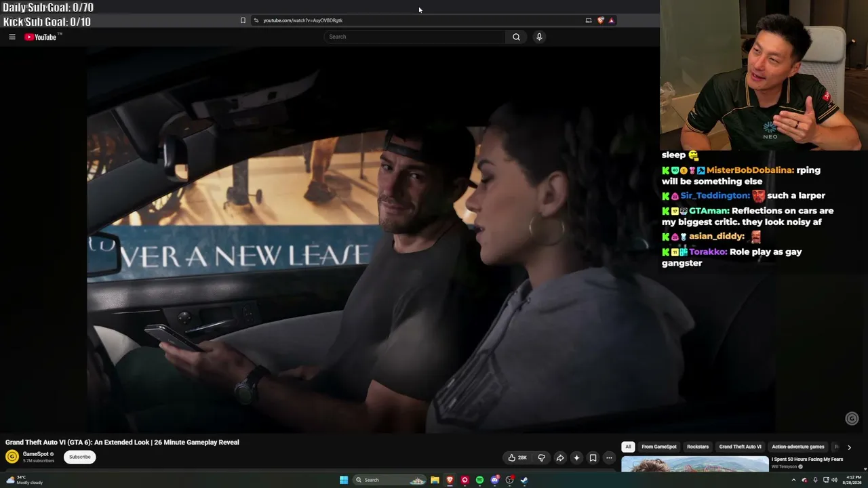Focus the YouTube search box
Image resolution: width=868 pixels, height=488 pixels.
click(x=415, y=37)
